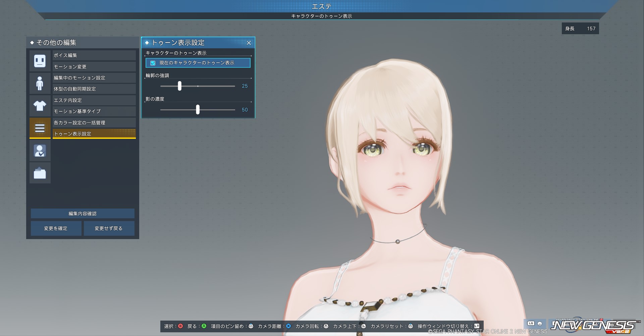This screenshot has width=644, height=336.
Task: Click 変更せず戻る button
Action: coord(109,228)
